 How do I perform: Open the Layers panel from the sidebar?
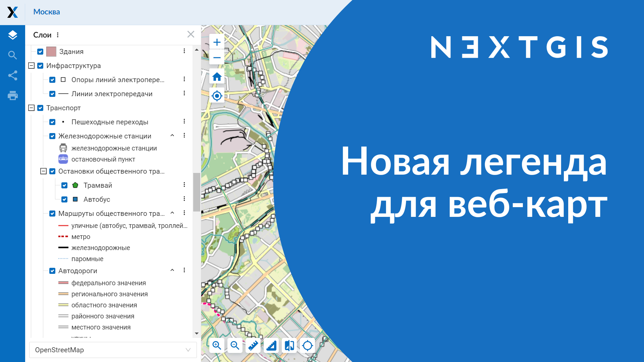(12, 35)
